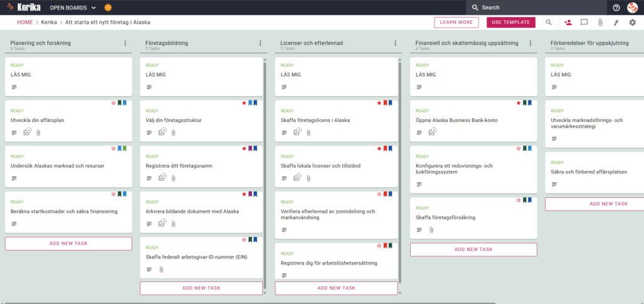Toggle star on Beräkna startkostnader card
This screenshot has width=644, height=304.
pyautogui.click(x=114, y=194)
